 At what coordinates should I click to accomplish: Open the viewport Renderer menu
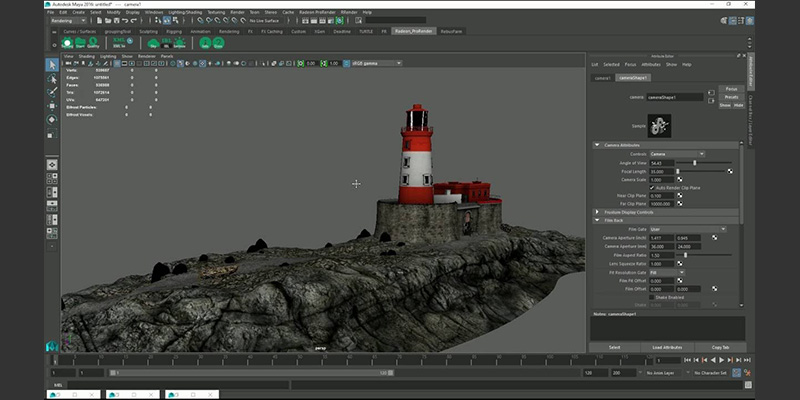(x=146, y=56)
